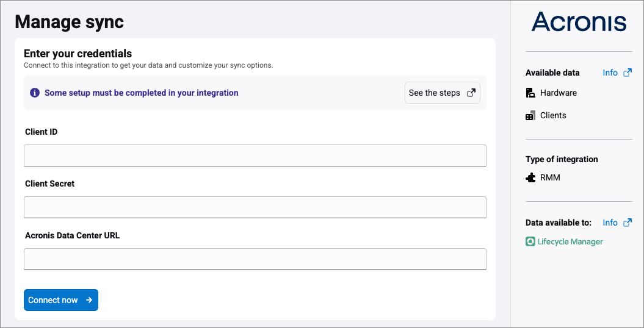The width and height of the screenshot is (644, 328).
Task: Click the Client ID input field
Action: tap(255, 155)
